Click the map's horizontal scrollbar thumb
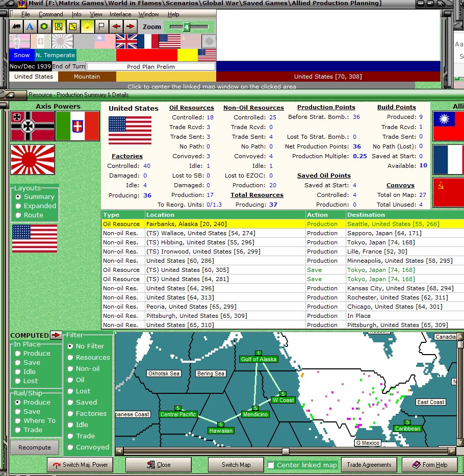The width and height of the screenshot is (464, 476). pos(286,451)
